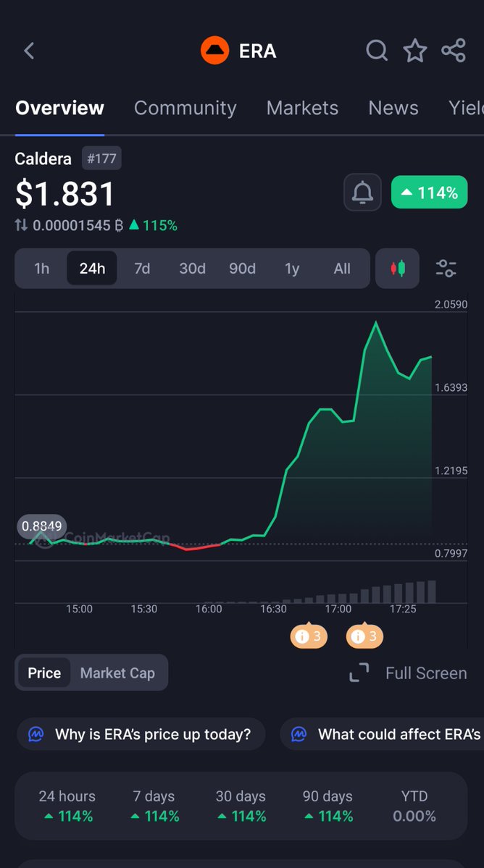Image resolution: width=484 pixels, height=868 pixels.
Task: Add ERA to watchlist with star icon
Action: point(414,51)
